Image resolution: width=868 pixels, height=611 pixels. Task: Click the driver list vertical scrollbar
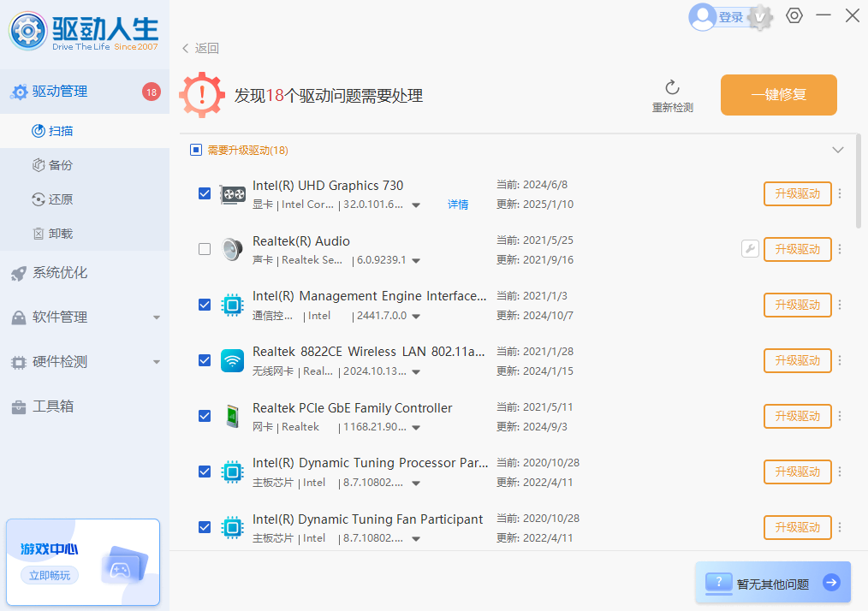859,181
